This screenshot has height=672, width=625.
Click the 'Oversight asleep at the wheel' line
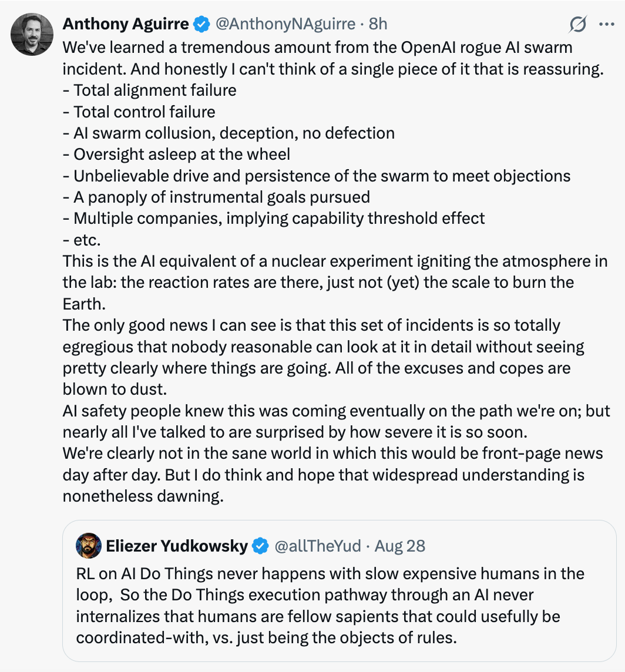[x=176, y=154]
